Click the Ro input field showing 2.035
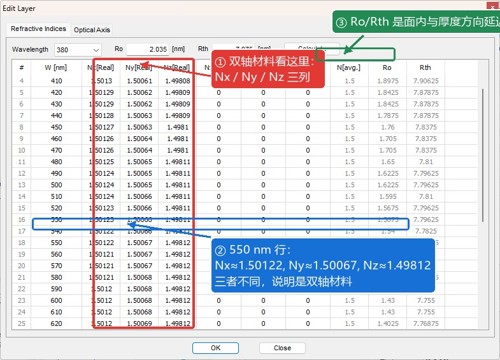The height and width of the screenshot is (360, 500). click(147, 49)
